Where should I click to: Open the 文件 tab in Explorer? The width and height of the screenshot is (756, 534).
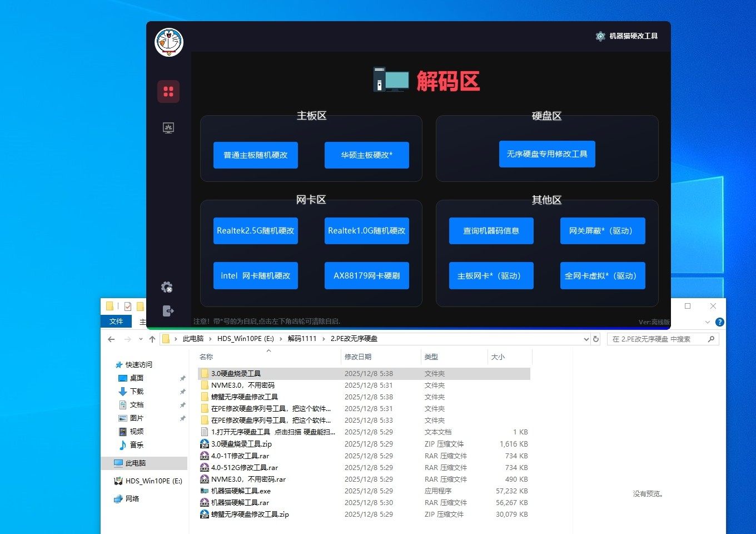[116, 322]
